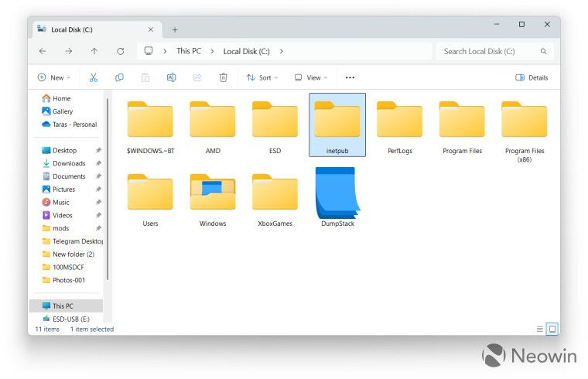The image size is (588, 379).
Task: Click the Cut scissors icon
Action: coord(94,77)
